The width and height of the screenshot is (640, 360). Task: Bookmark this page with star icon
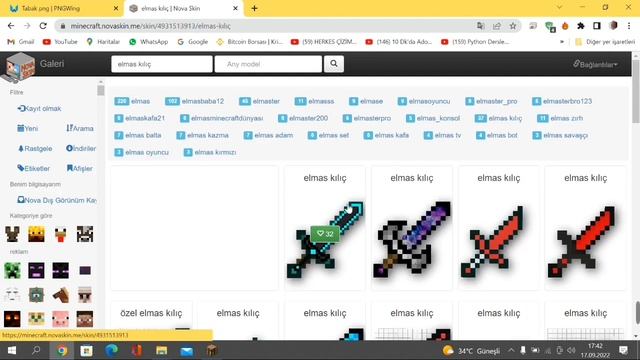[513, 26]
